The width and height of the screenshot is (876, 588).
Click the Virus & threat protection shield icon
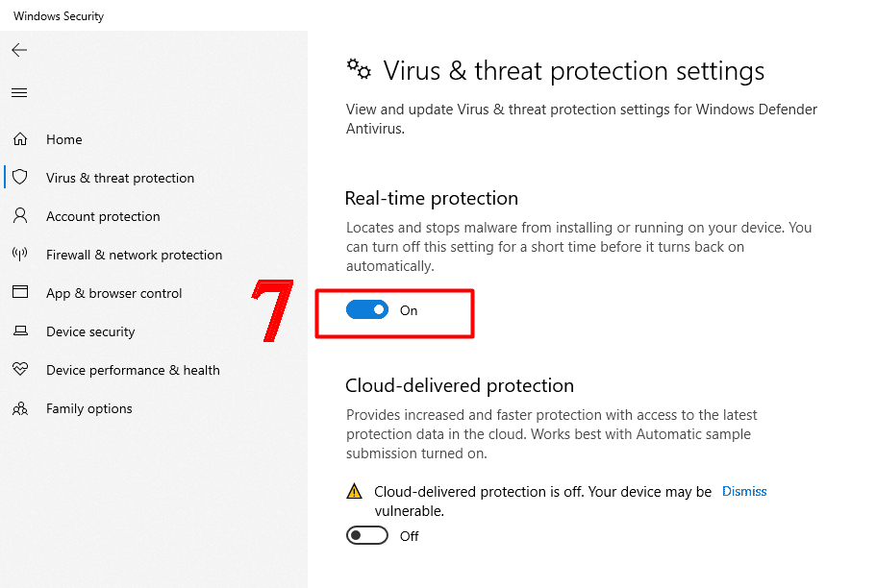click(20, 178)
